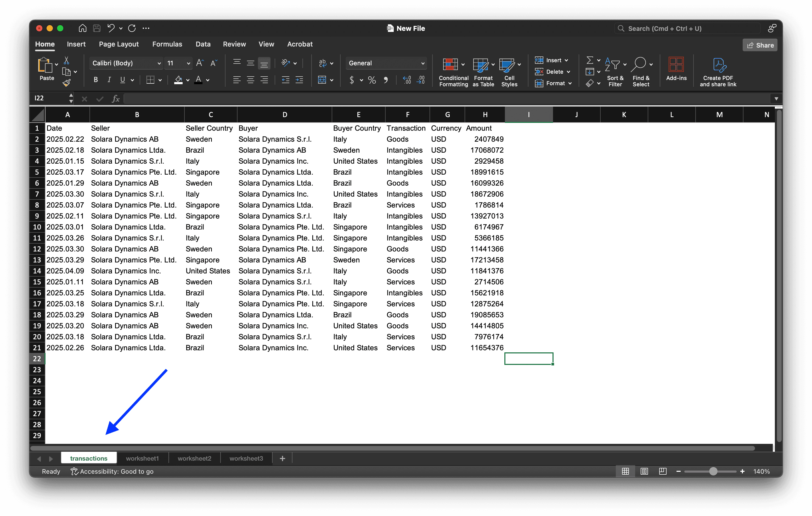Screen dimensions: 812x516
Task: Open Cell Styles gallery
Action: coord(509,71)
